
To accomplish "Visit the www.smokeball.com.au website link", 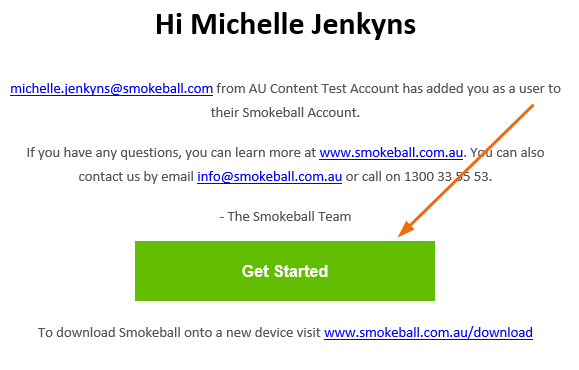I will pyautogui.click(x=391, y=153).
